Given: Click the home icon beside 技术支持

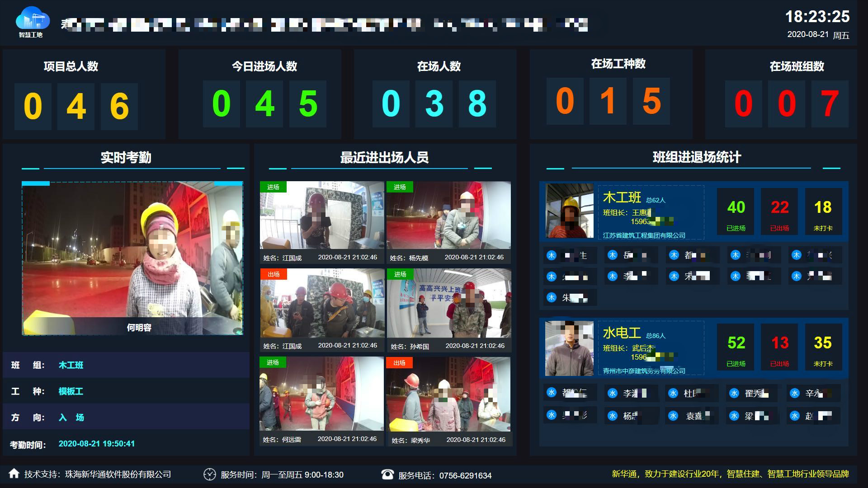Looking at the screenshot, I should pyautogui.click(x=14, y=474).
